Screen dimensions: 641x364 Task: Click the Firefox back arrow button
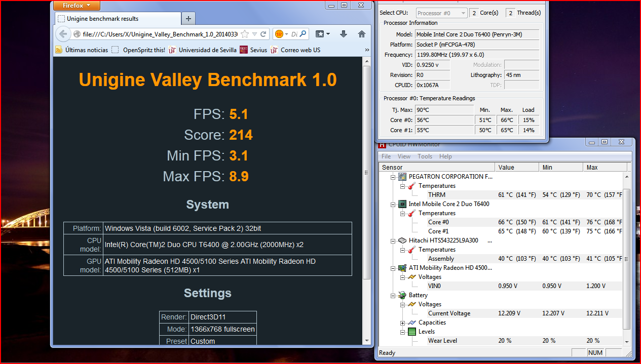[x=62, y=34]
